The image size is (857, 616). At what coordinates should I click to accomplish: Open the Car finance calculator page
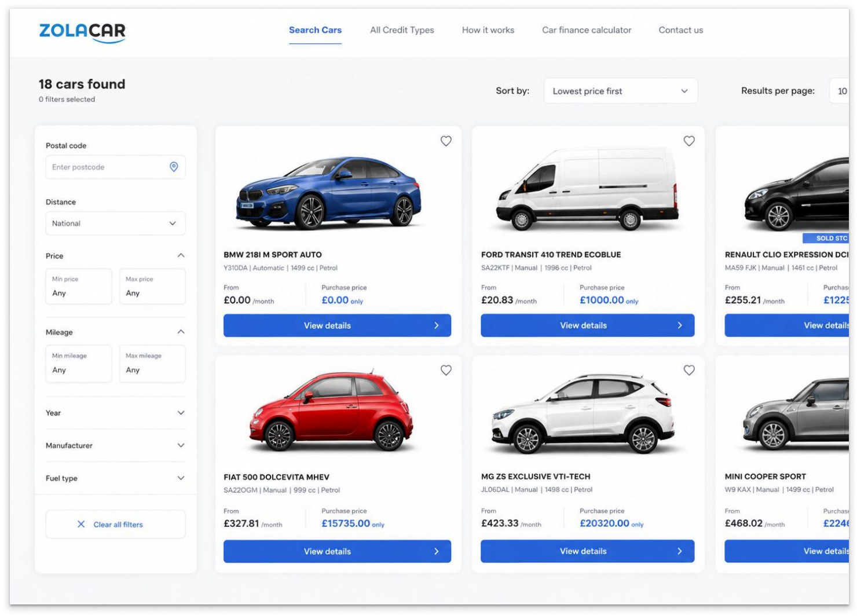(x=587, y=30)
